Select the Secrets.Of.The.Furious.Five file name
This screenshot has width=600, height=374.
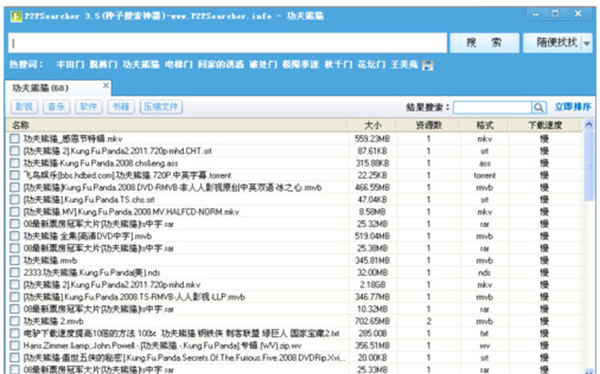(184, 358)
